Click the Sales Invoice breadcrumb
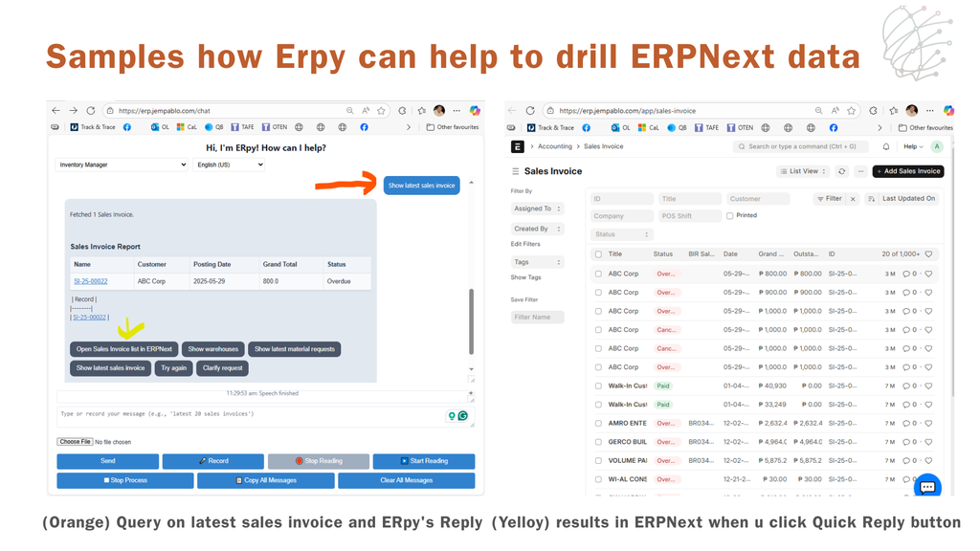 tap(604, 146)
